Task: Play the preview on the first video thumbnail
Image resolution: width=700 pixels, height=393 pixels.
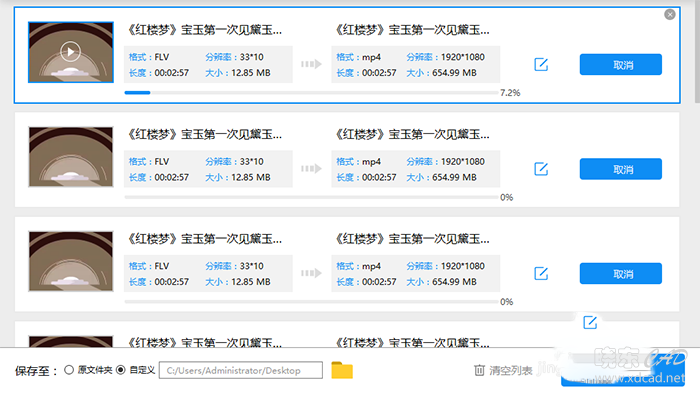Action: [71, 52]
